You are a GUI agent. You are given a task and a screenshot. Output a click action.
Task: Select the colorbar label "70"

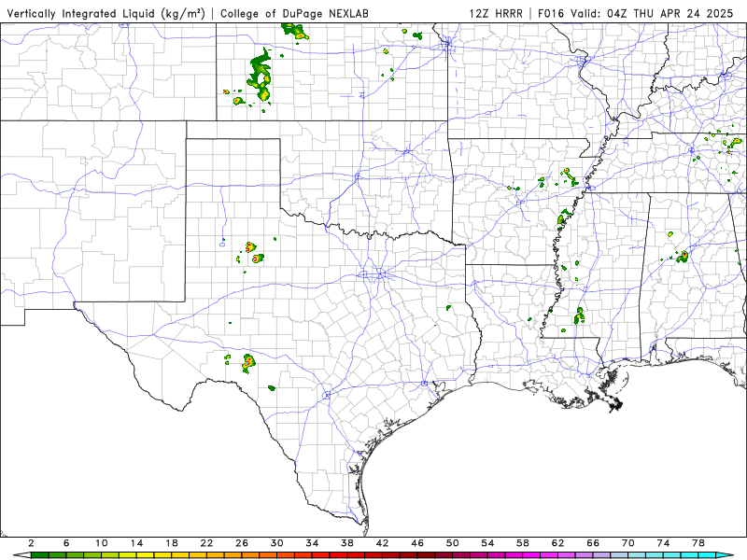627,543
